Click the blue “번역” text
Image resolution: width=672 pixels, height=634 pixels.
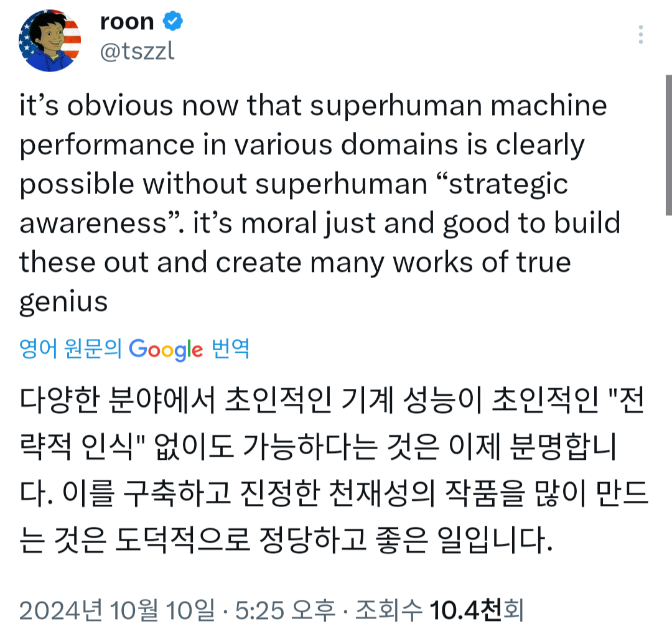(231, 348)
